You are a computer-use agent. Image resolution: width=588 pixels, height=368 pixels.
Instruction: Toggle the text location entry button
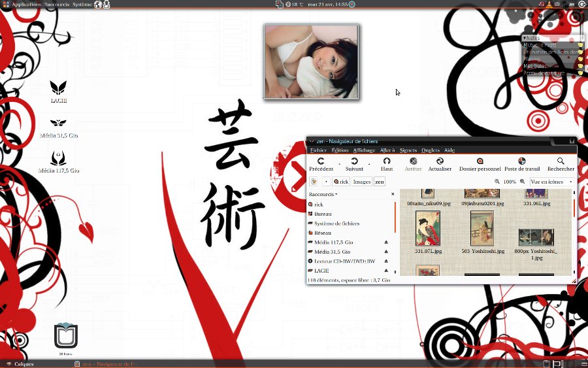point(314,182)
